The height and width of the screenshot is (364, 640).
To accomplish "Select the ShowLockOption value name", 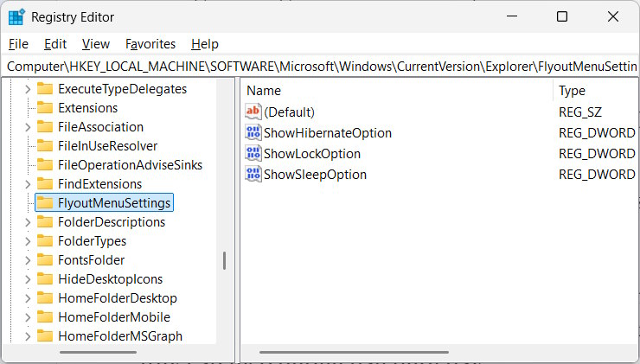I will (312, 154).
